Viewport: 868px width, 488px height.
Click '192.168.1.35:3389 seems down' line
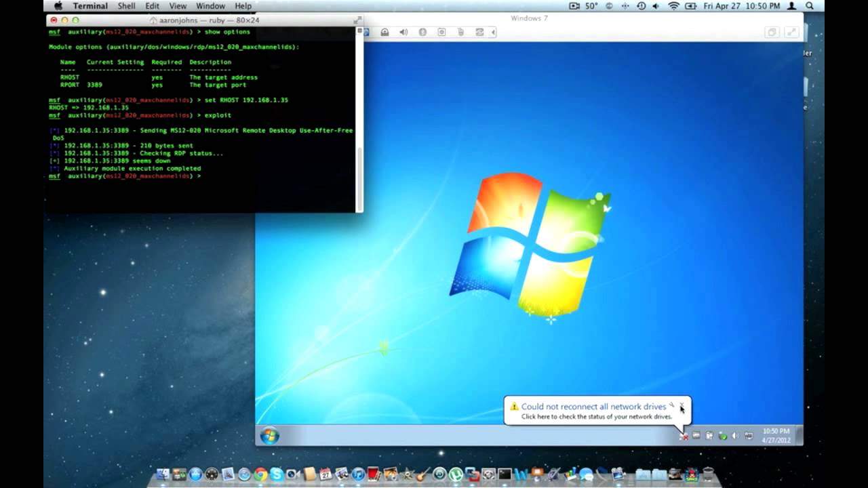point(117,161)
